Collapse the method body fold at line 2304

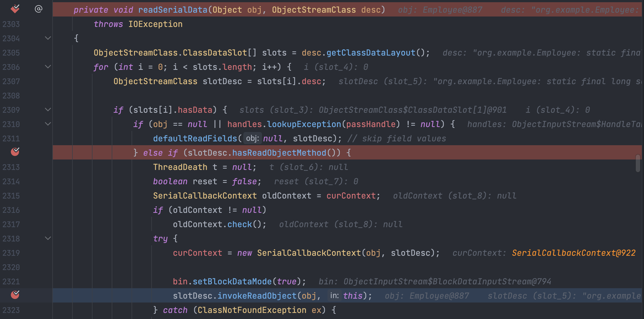coord(48,38)
